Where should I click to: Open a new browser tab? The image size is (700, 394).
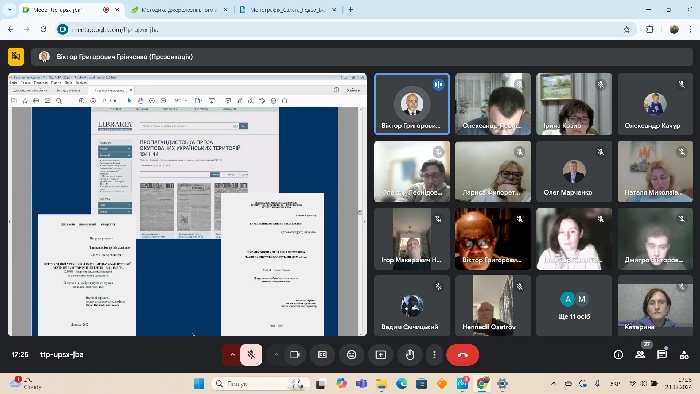[350, 9]
